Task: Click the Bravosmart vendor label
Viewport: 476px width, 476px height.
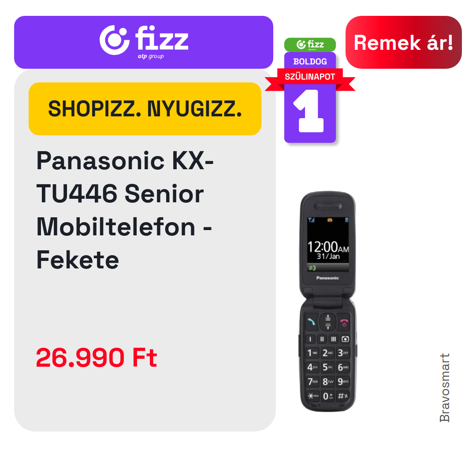Action: 444,388
